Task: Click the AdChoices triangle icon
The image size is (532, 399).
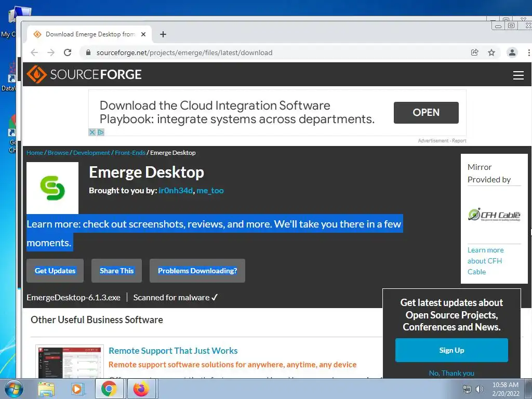Action: point(101,132)
